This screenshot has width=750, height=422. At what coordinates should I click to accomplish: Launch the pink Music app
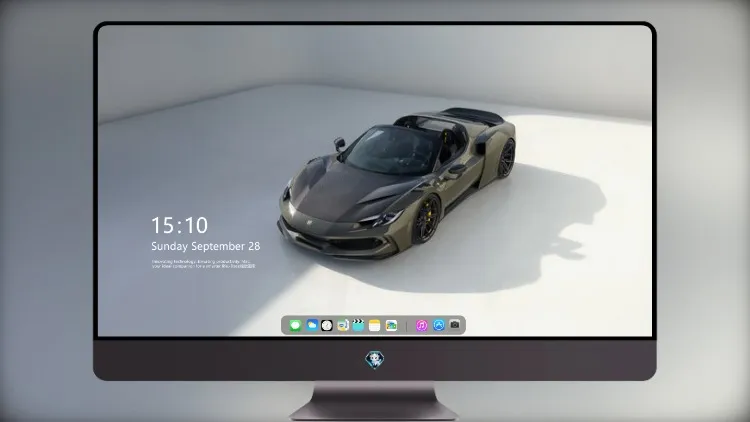421,325
